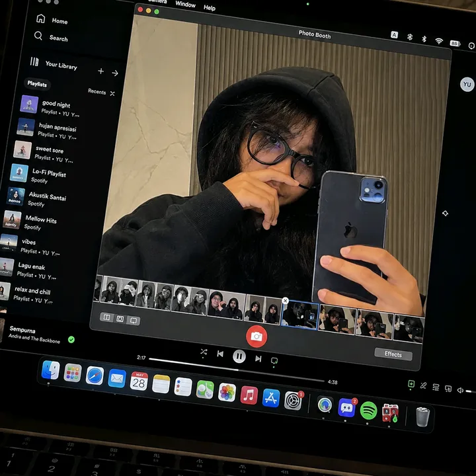Viewport: 476px width, 476px height.
Task: Open the Lagu enak playlist
Action: (28, 270)
